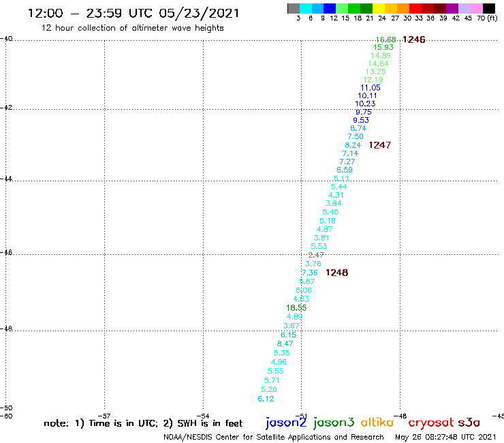Click wave height value 5.55

coord(276,371)
